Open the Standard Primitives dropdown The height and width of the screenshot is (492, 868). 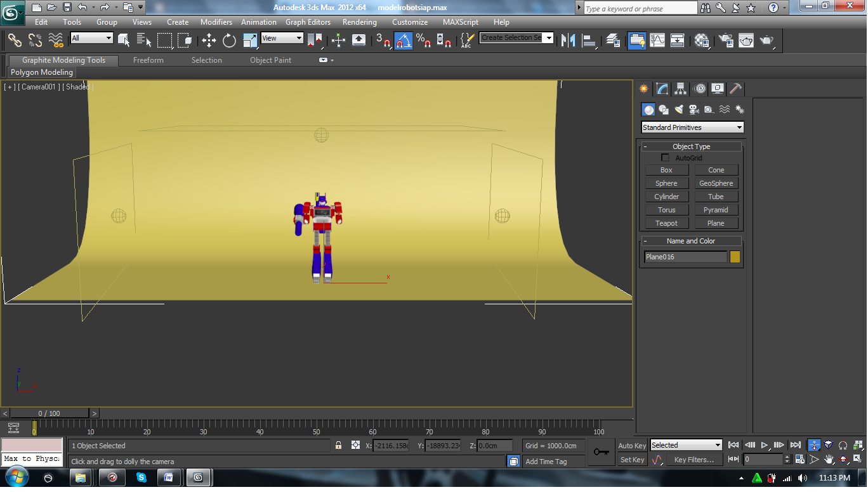pyautogui.click(x=692, y=127)
